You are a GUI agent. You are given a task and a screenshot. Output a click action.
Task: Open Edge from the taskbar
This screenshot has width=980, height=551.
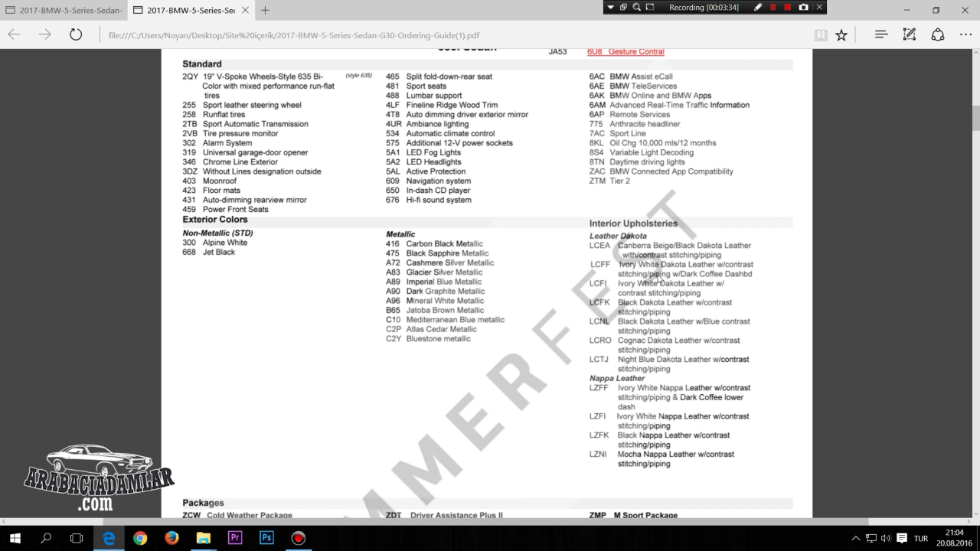click(x=109, y=538)
